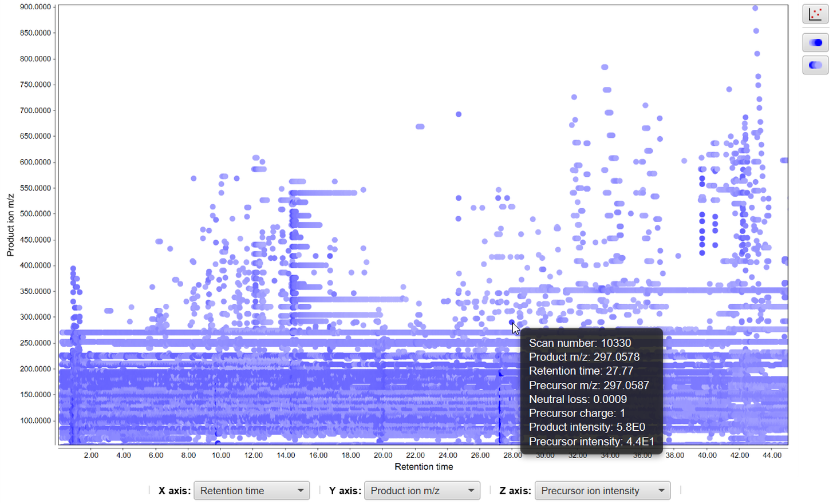Click the 500.0000 y-axis tick label
Image resolution: width=833 pixels, height=504 pixels.
[x=35, y=213]
